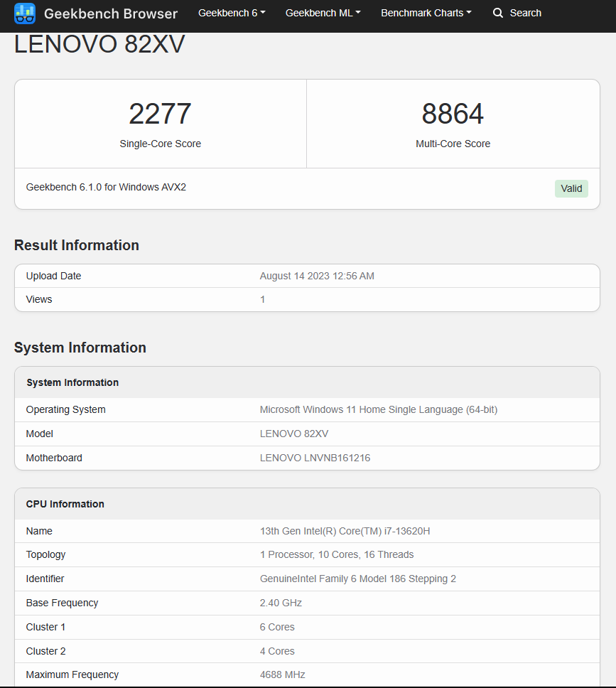Image resolution: width=616 pixels, height=688 pixels.
Task: Open the Benchmark Charts dropdown
Action: 426,14
